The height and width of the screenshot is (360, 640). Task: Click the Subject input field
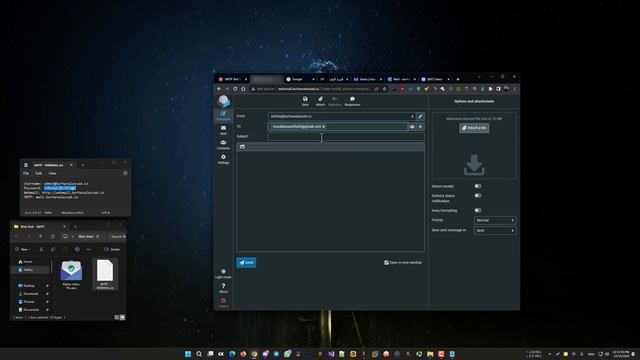pyautogui.click(x=346, y=137)
